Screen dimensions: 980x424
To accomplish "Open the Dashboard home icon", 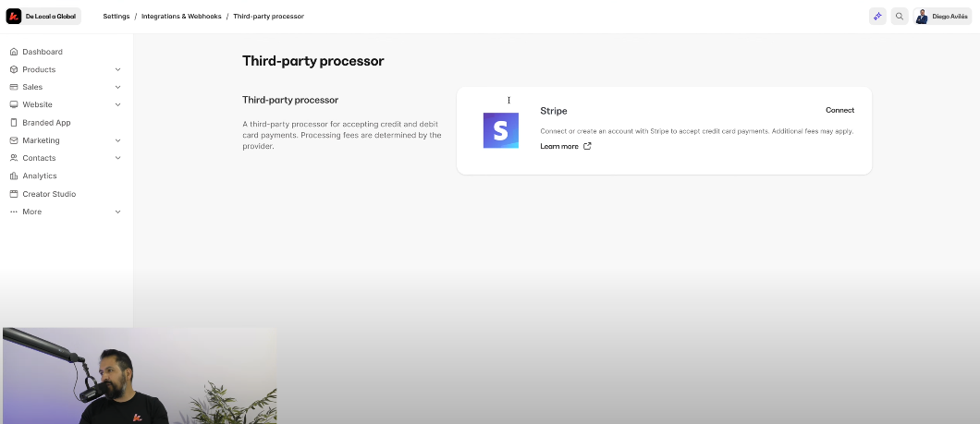I will coord(14,52).
